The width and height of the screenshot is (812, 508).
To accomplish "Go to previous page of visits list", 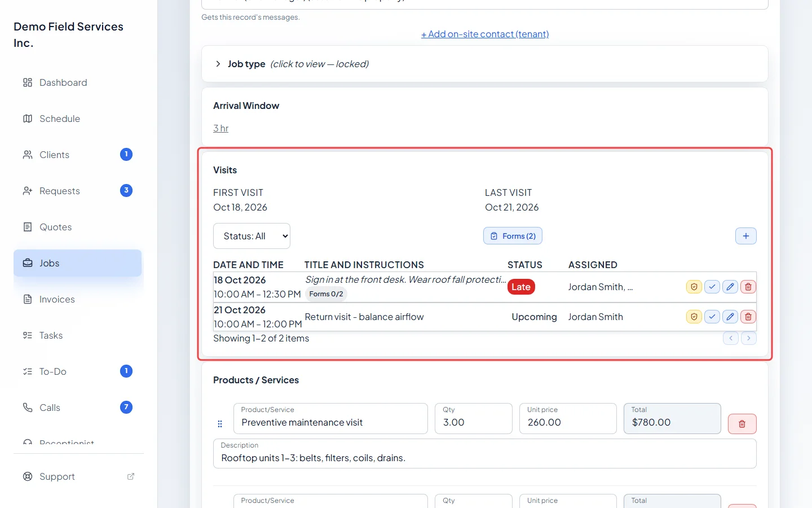I will pos(731,338).
